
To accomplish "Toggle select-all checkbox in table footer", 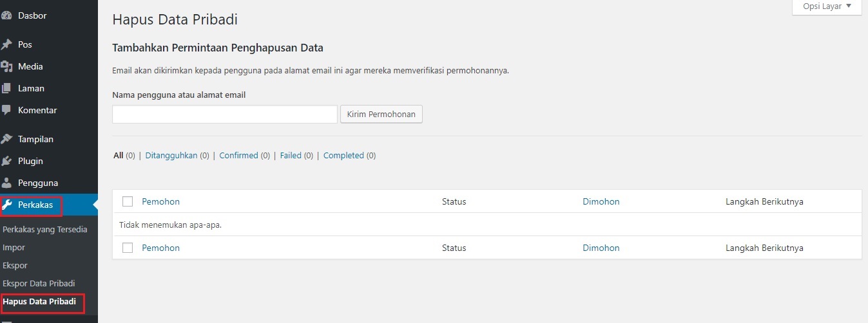I will [x=128, y=248].
